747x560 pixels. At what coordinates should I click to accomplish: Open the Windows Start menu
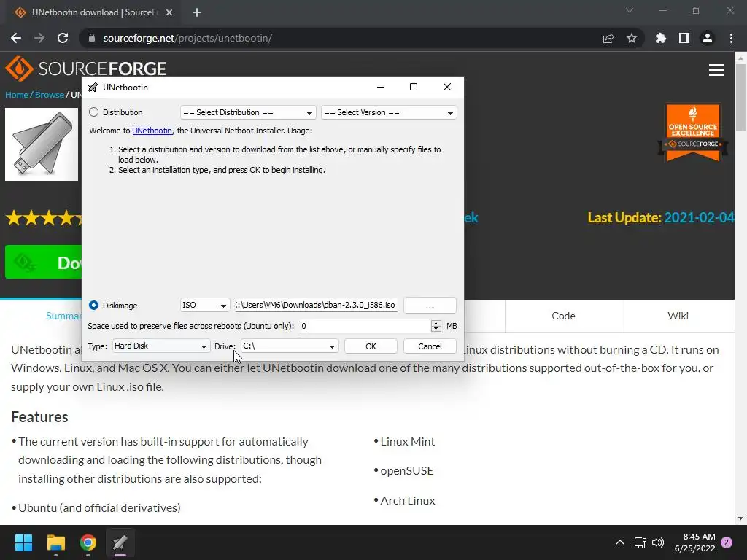pos(23,542)
